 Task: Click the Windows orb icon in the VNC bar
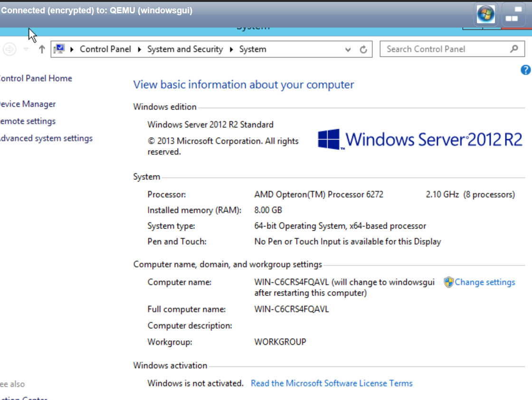pos(485,14)
